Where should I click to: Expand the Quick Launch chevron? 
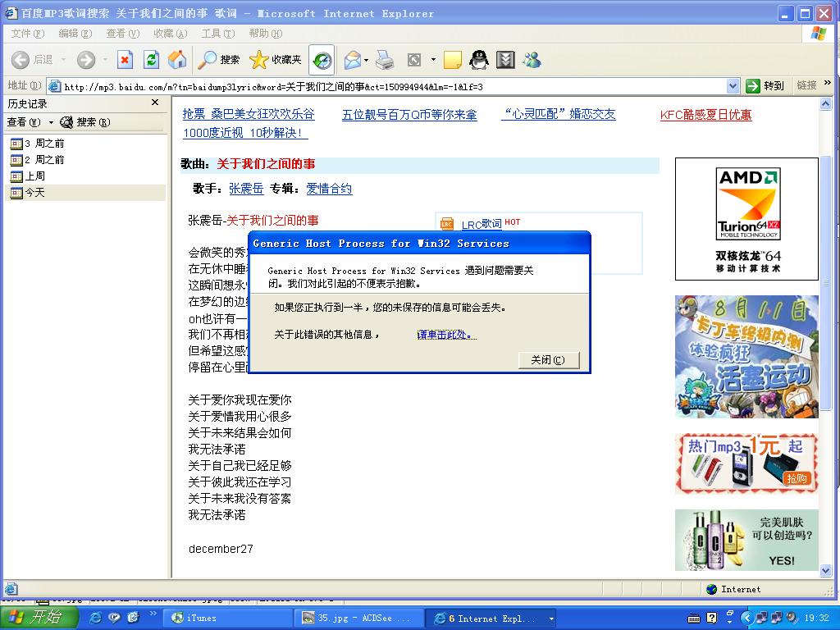tap(153, 614)
